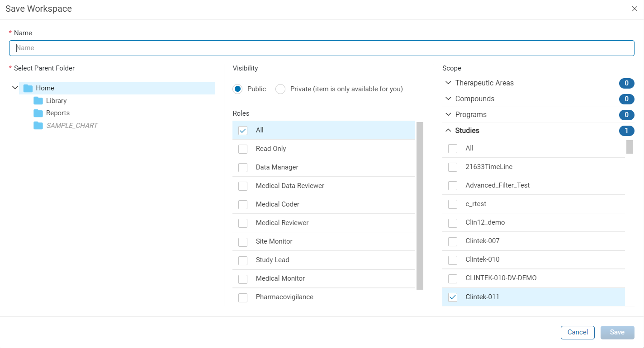Screen dimensions: 644x348
Task: Click the Compounds label
Action: coord(475,99)
